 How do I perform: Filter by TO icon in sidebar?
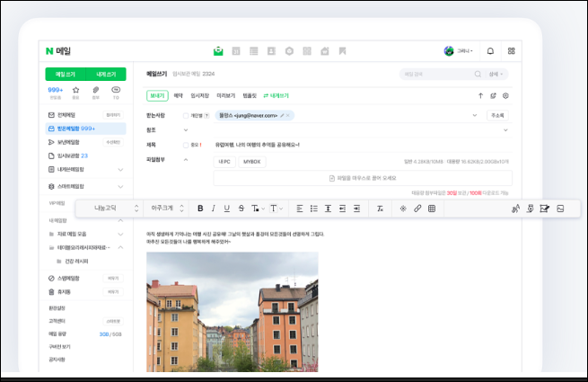point(116,90)
